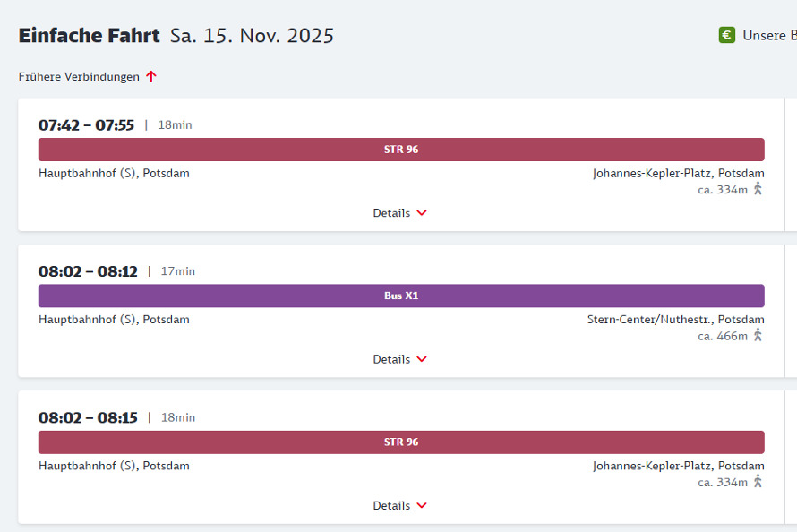
Task: Click walking icon in Bus X1 connection
Action: [758, 335]
